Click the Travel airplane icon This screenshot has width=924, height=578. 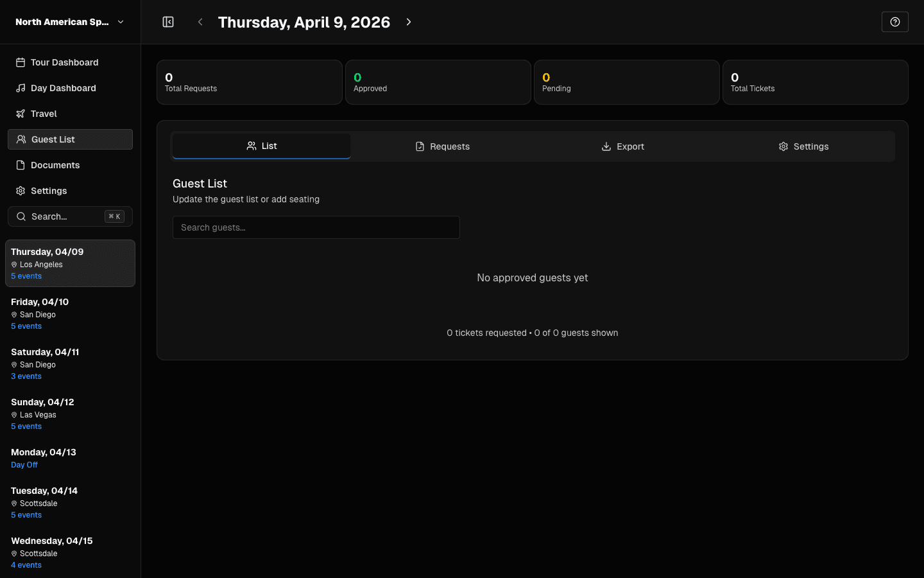21,114
